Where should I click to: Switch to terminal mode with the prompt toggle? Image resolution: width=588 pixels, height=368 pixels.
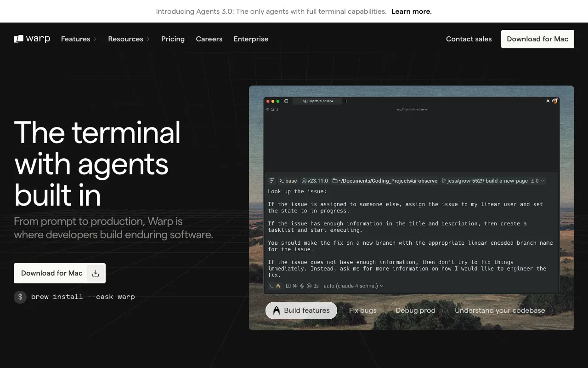pyautogui.click(x=271, y=286)
